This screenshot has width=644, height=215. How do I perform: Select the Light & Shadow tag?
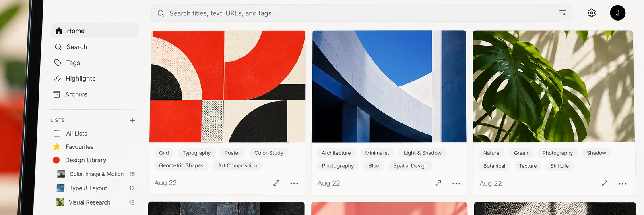pyautogui.click(x=423, y=153)
